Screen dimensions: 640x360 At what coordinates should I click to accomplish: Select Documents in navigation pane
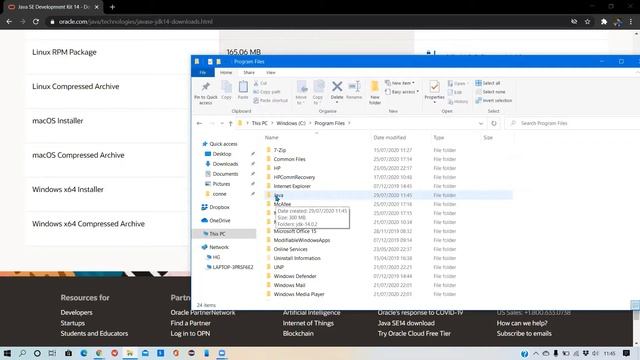click(225, 174)
